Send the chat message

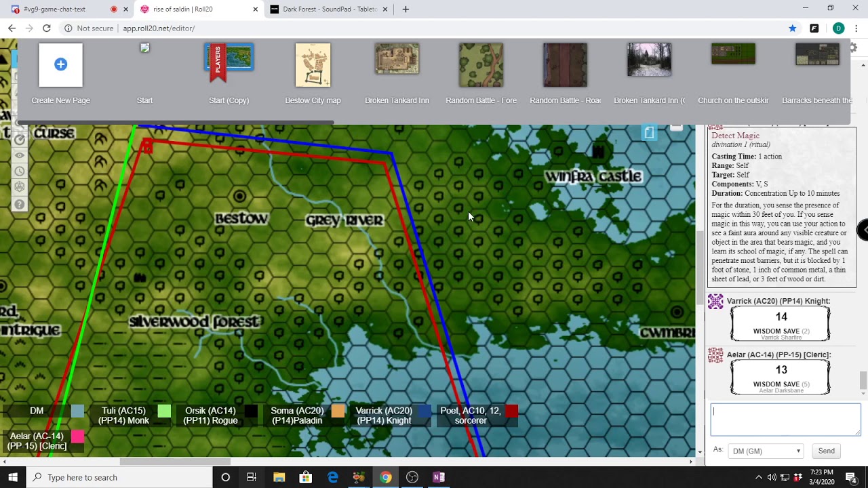826,451
